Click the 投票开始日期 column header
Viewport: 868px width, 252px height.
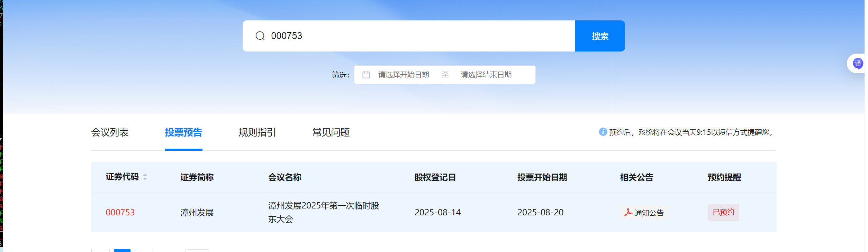542,177
